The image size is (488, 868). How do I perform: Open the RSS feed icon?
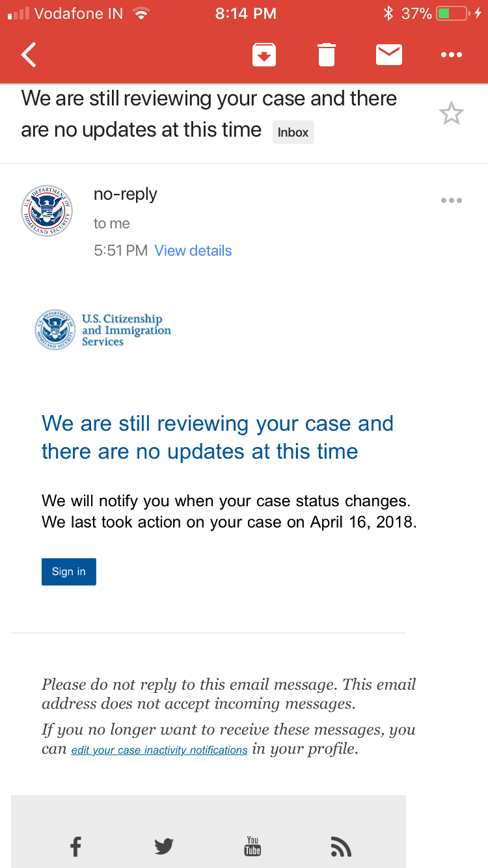(341, 847)
